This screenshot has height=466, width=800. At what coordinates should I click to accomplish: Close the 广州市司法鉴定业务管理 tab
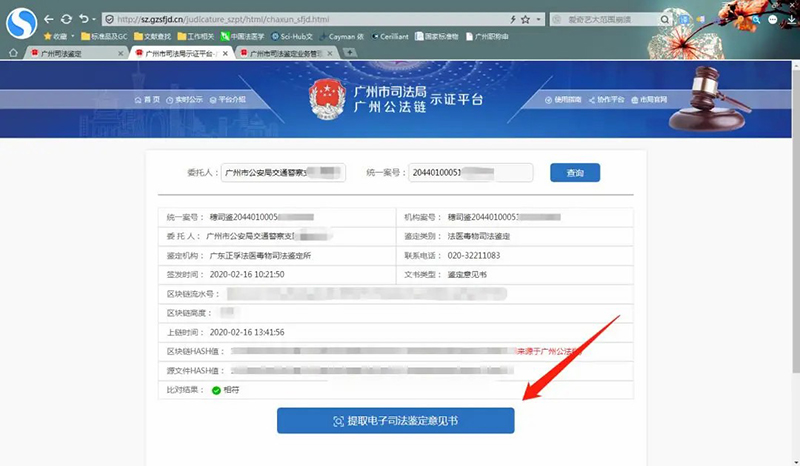330,53
